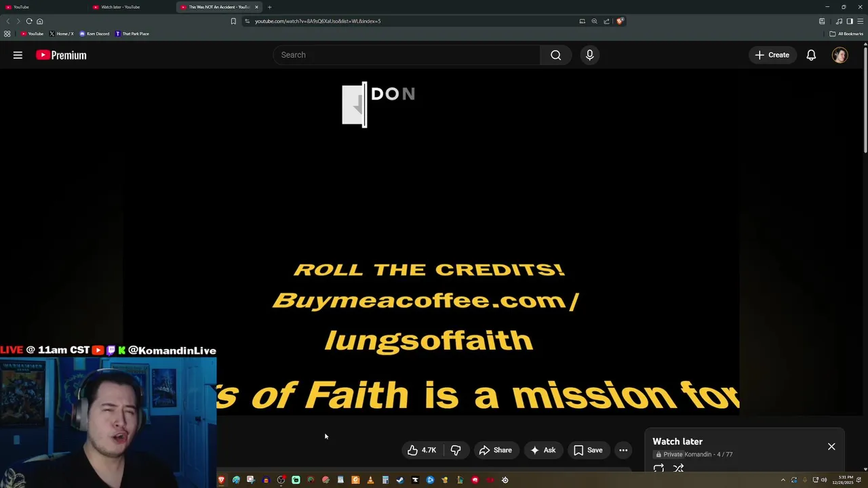Open the network icon in system tray
This screenshot has height=488, width=868.
[x=815, y=480]
